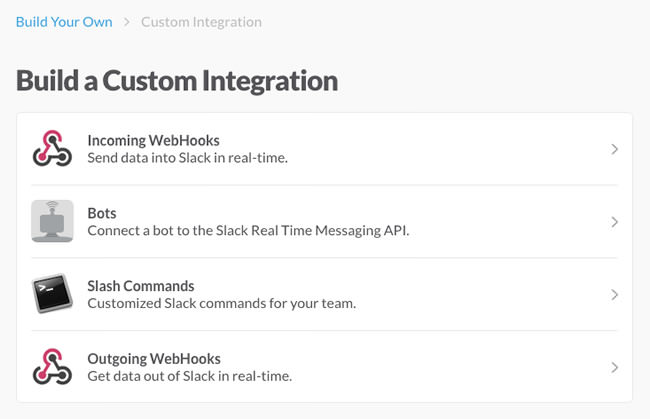Open the Incoming WebHooks title link

(x=153, y=140)
